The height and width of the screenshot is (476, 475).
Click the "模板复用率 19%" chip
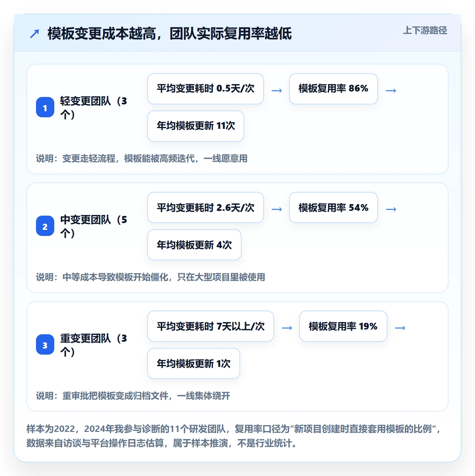343,326
